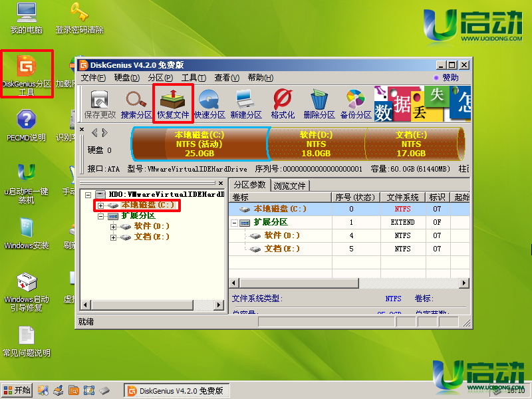Click the left arrow of the tree scrollbar
532x399 pixels.
85,305
